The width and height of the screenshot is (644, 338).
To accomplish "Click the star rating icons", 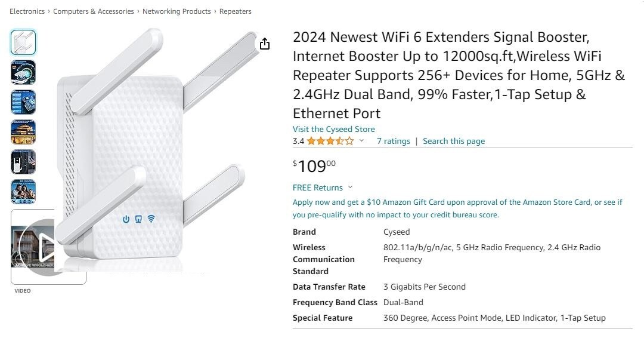I will tap(330, 142).
